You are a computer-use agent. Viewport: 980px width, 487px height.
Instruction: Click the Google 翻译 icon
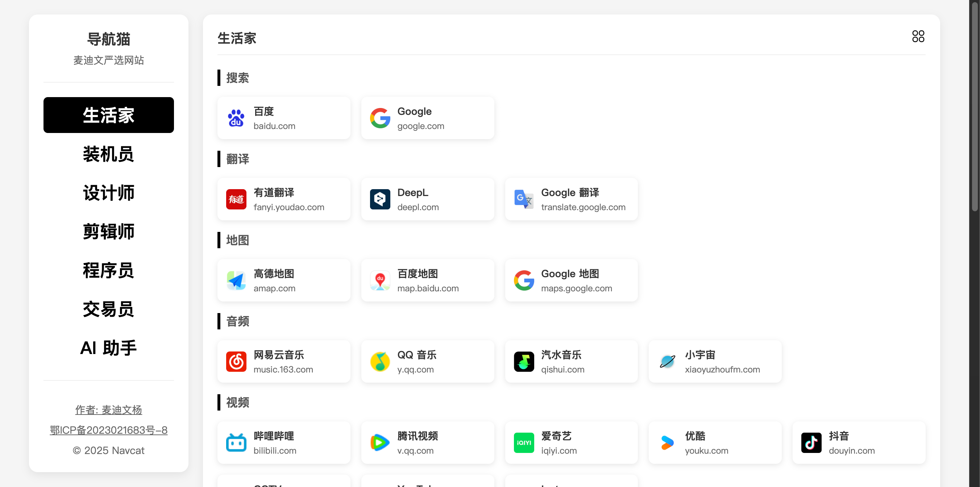click(523, 199)
